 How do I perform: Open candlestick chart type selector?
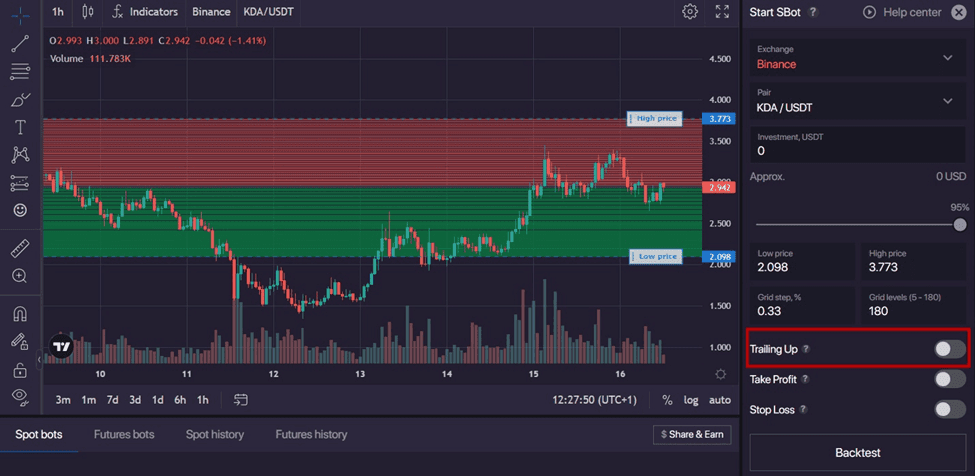pos(88,12)
